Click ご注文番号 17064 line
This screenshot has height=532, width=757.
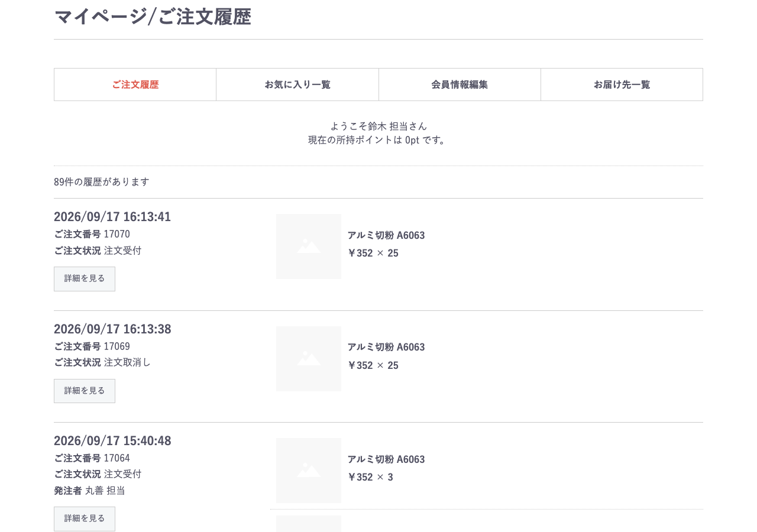click(92, 458)
